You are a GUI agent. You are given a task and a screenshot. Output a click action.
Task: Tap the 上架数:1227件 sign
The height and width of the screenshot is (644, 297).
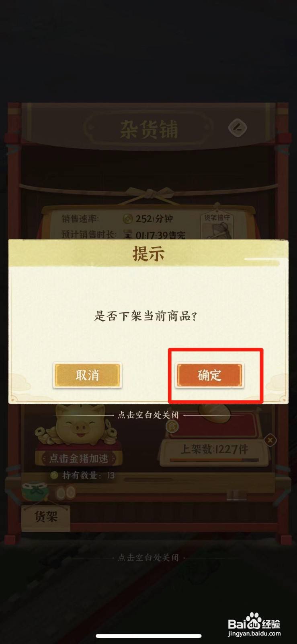coord(214,450)
